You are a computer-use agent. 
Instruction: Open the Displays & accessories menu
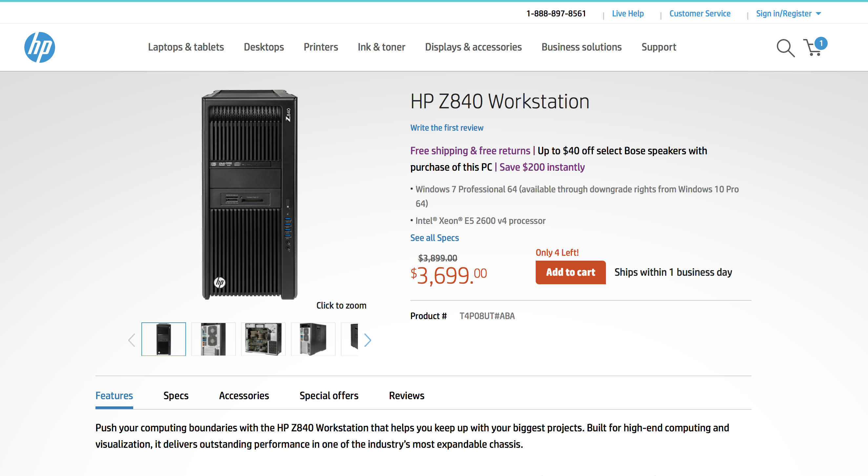[473, 47]
